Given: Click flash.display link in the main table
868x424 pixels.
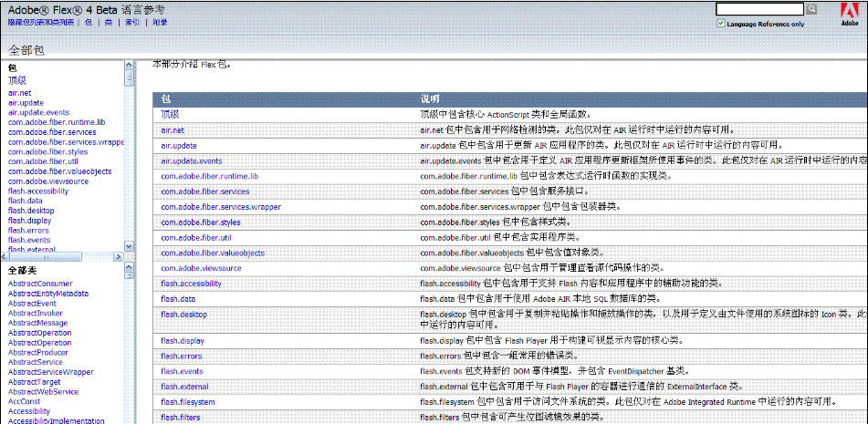Looking at the screenshot, I should [183, 340].
